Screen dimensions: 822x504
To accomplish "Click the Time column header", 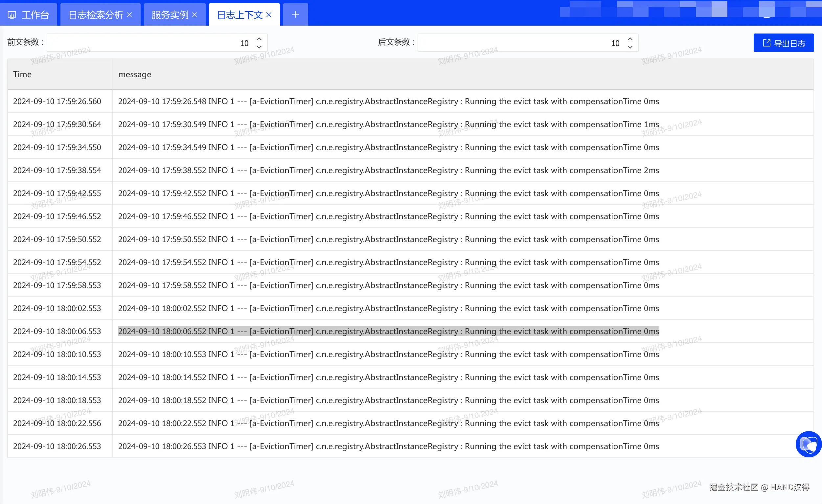I will tap(22, 74).
